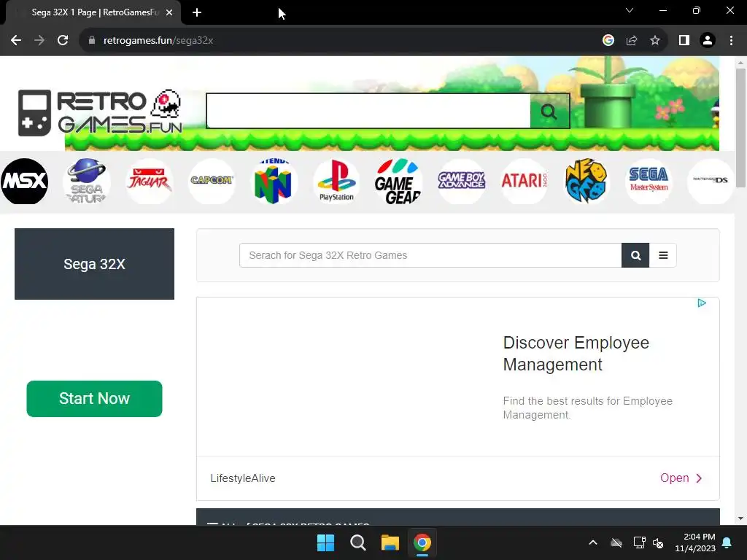This screenshot has height=560, width=747.
Task: Click the Google icon in address bar
Action: [608, 41]
